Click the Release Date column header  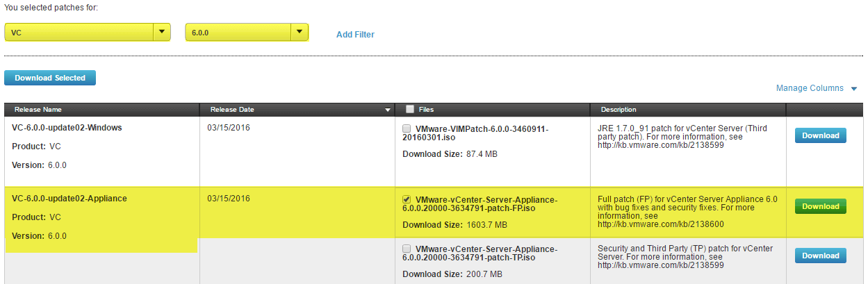tap(297, 110)
